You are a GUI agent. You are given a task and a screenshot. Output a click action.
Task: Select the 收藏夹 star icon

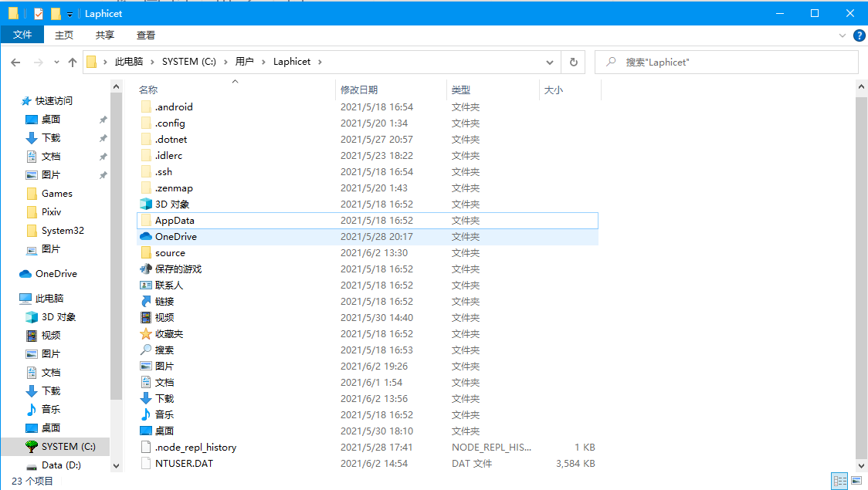(146, 334)
